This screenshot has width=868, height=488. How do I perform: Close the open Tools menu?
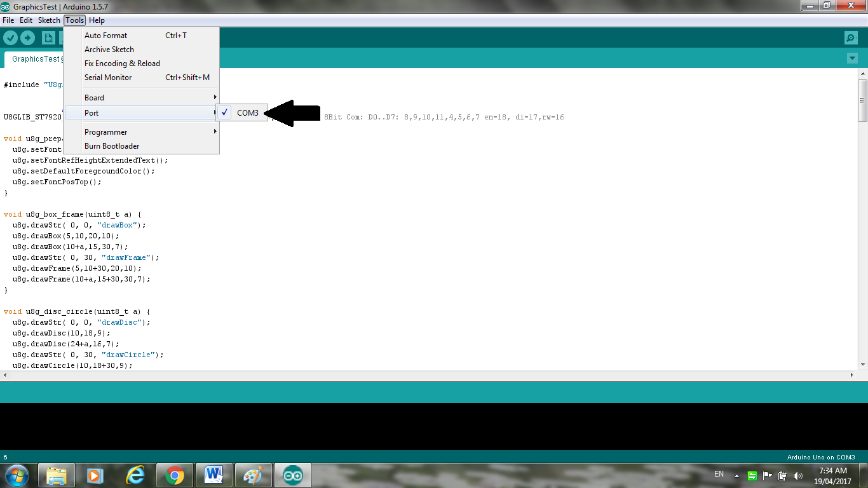tap(74, 20)
